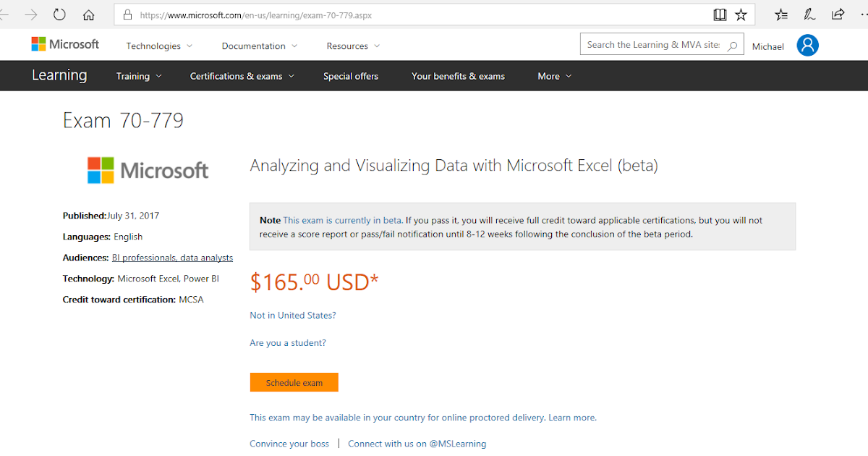Open the More actions ellipsis icon
This screenshot has width=868, height=456.
863,14
